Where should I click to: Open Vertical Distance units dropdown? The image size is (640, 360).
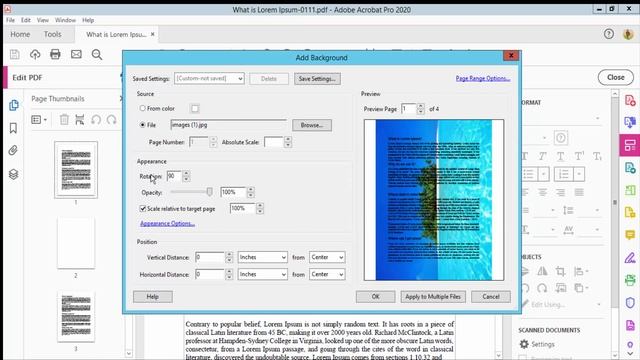(x=262, y=257)
